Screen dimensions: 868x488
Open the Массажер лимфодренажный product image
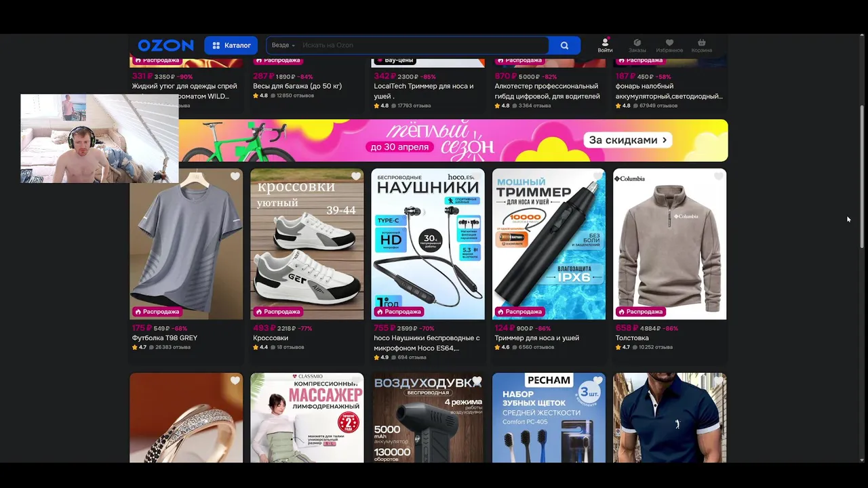click(307, 418)
